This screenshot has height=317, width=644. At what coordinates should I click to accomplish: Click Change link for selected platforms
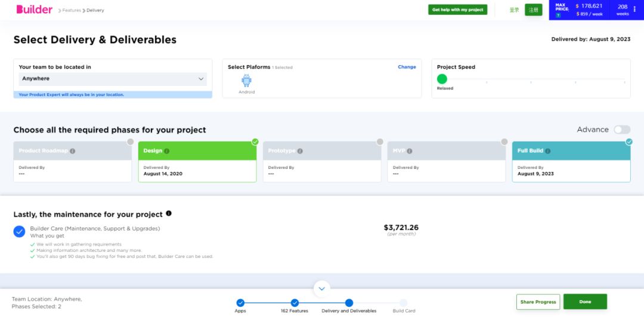coord(407,67)
